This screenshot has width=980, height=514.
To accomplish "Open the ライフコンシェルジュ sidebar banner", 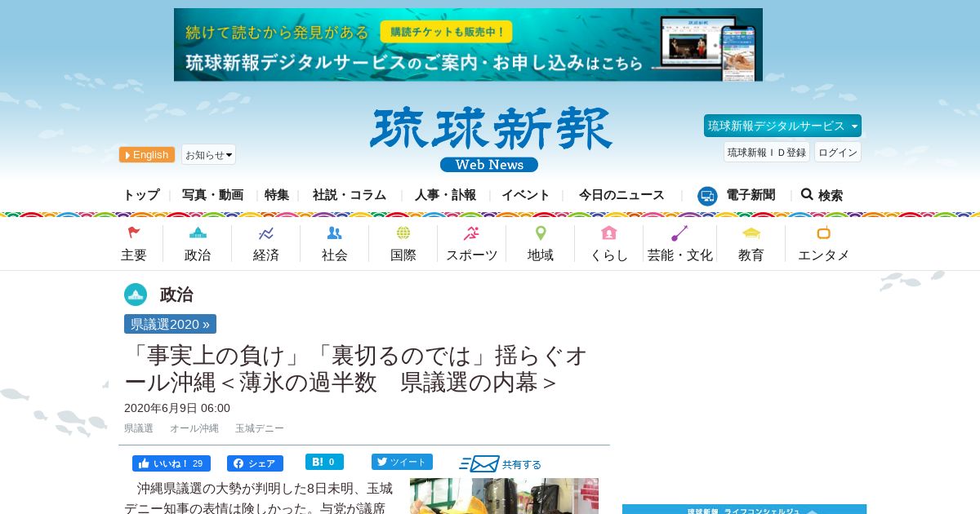I will 744,509.
